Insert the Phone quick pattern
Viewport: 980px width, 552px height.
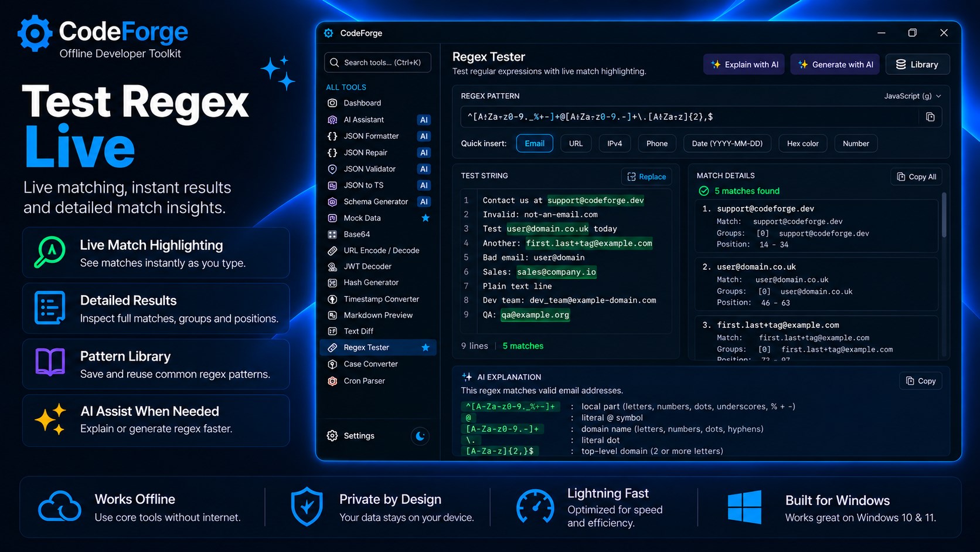coord(657,144)
